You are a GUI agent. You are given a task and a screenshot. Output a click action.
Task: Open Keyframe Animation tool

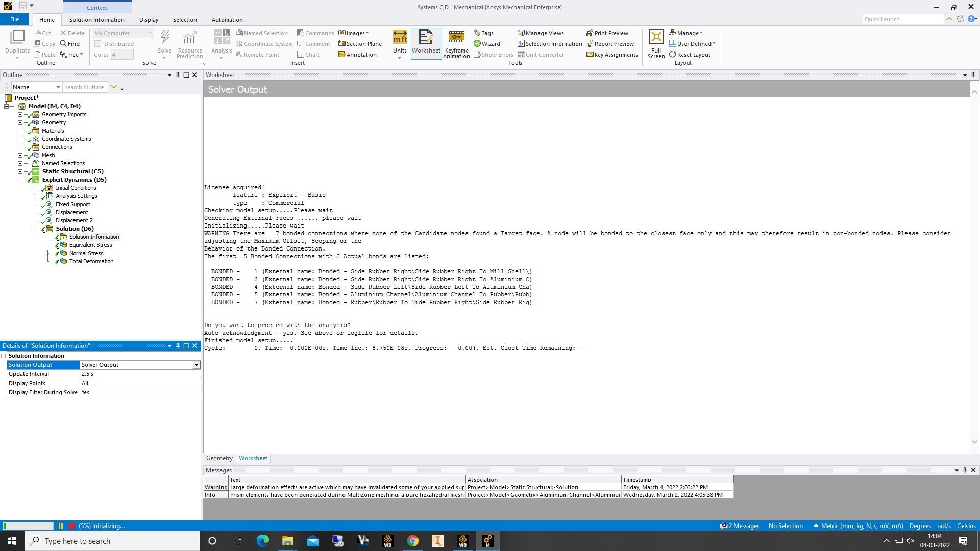456,44
